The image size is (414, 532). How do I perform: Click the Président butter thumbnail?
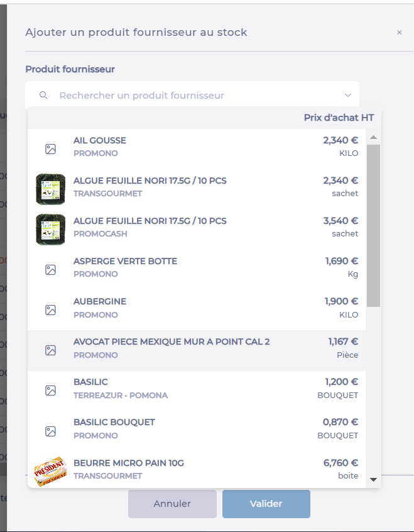pyautogui.click(x=50, y=471)
